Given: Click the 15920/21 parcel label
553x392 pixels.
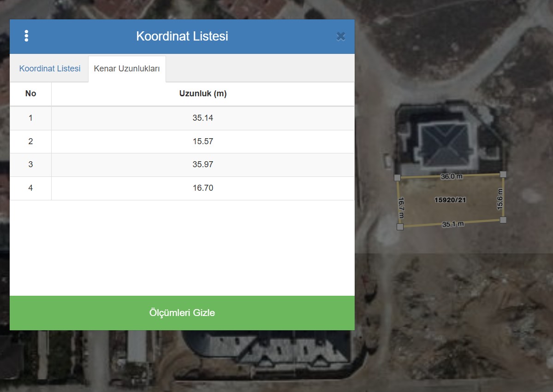Looking at the screenshot, I should [x=450, y=199].
